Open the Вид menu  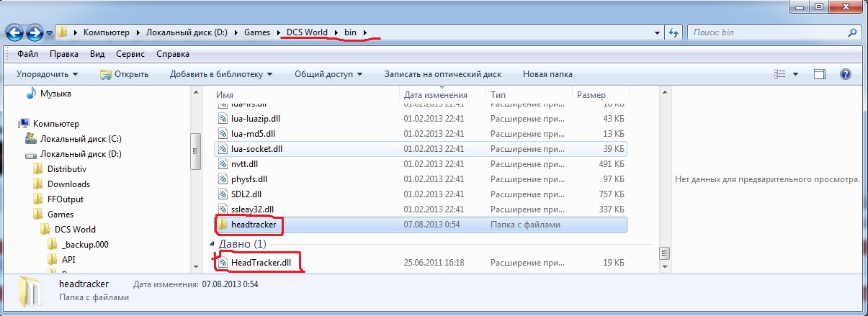pos(97,54)
